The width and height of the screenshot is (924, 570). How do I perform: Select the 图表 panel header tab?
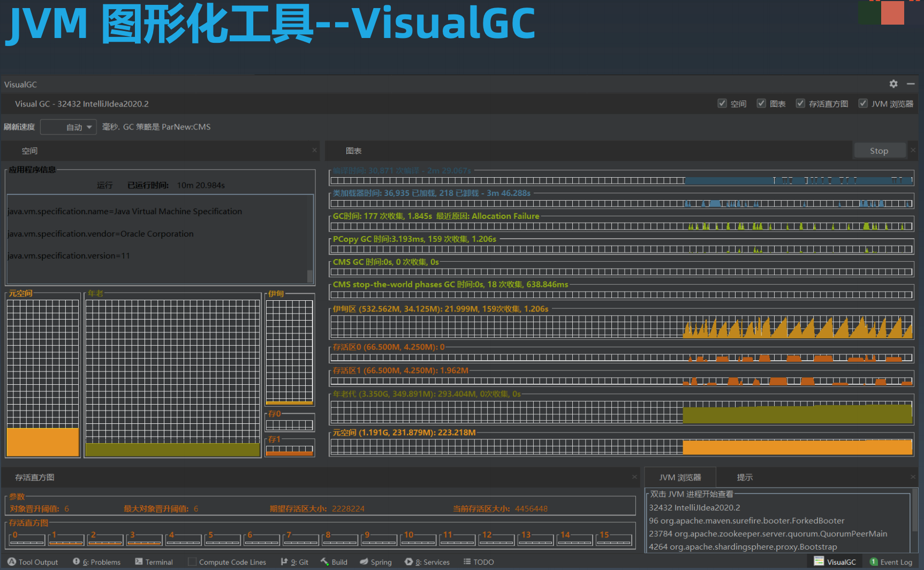click(x=353, y=151)
